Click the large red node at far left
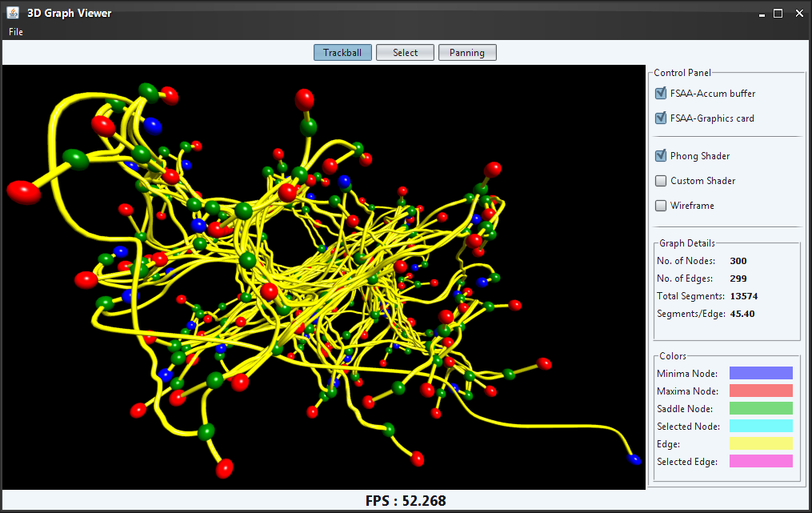Screen dimensions: 812x513 (24, 192)
